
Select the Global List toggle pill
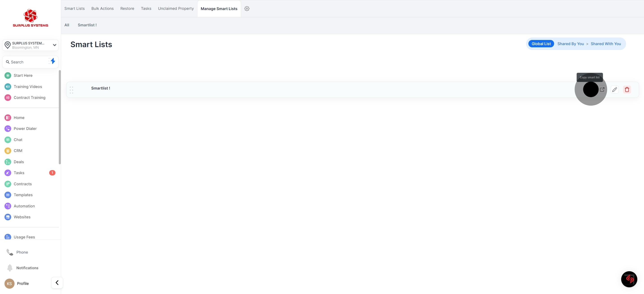[541, 44]
